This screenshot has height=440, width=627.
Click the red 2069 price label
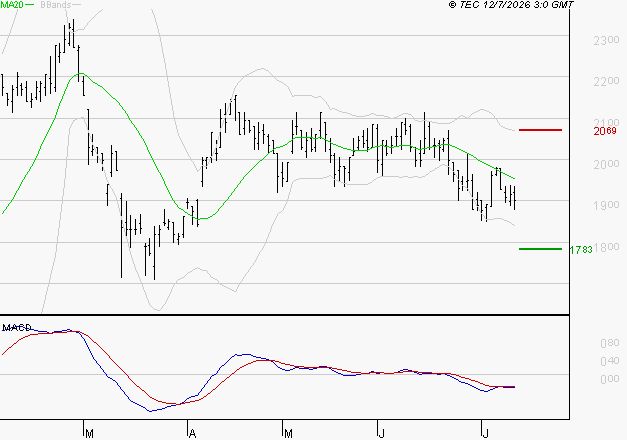pyautogui.click(x=605, y=131)
